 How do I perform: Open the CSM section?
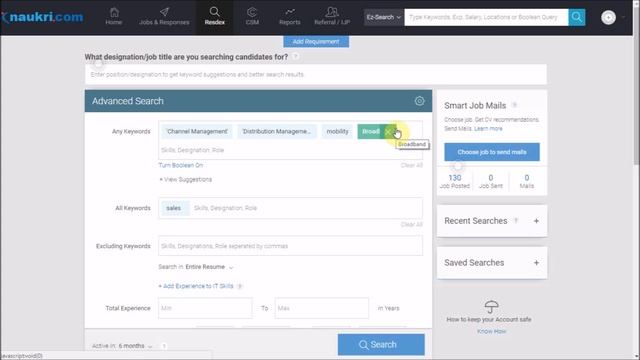(x=252, y=17)
